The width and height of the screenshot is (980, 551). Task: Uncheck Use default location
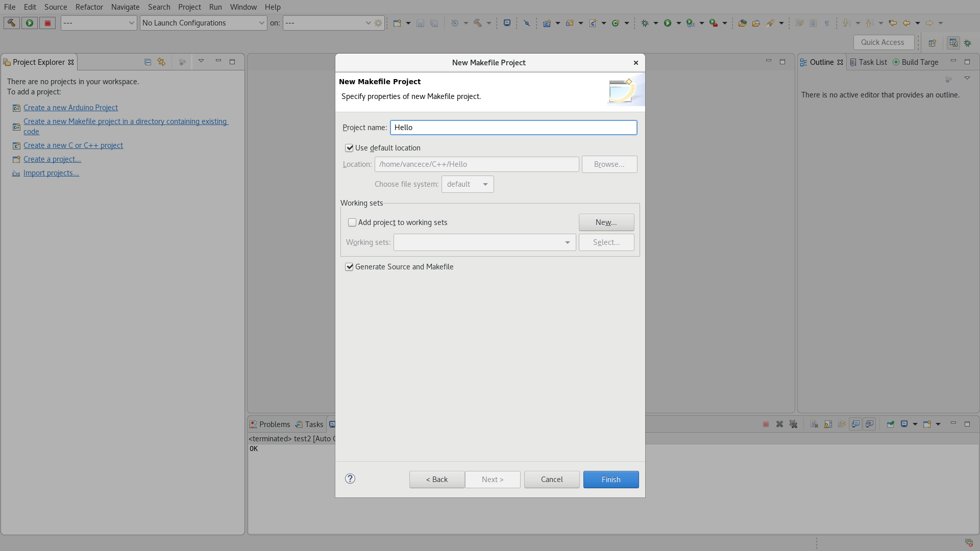350,148
